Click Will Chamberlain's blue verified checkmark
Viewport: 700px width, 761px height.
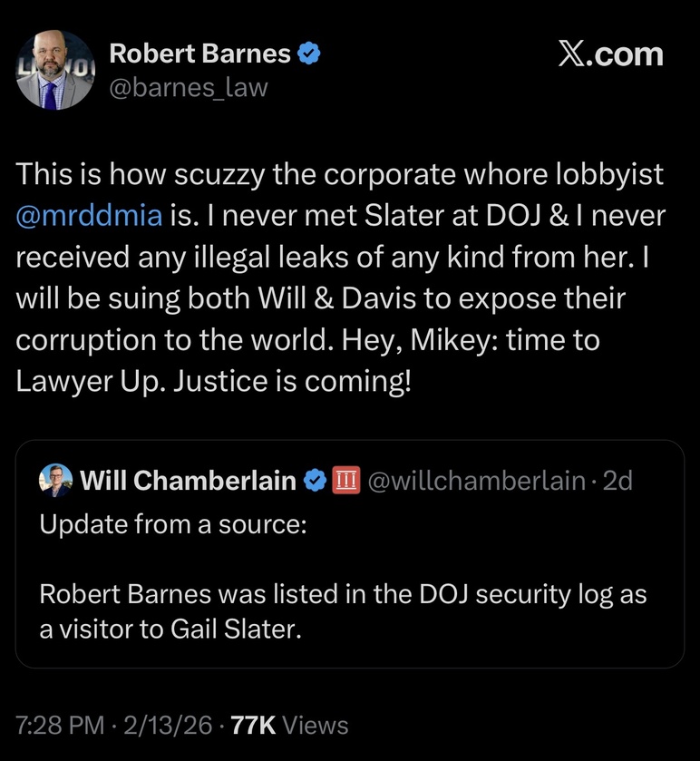pyautogui.click(x=315, y=481)
